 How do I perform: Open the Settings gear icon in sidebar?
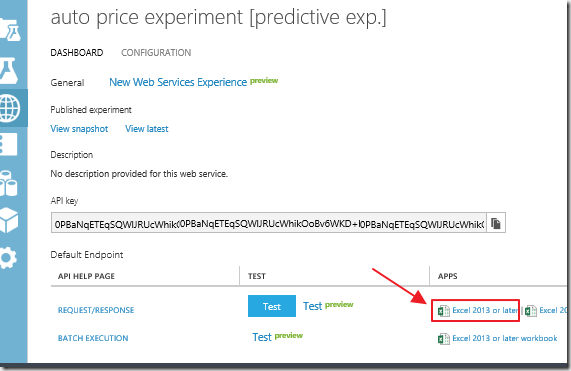click(x=8, y=258)
